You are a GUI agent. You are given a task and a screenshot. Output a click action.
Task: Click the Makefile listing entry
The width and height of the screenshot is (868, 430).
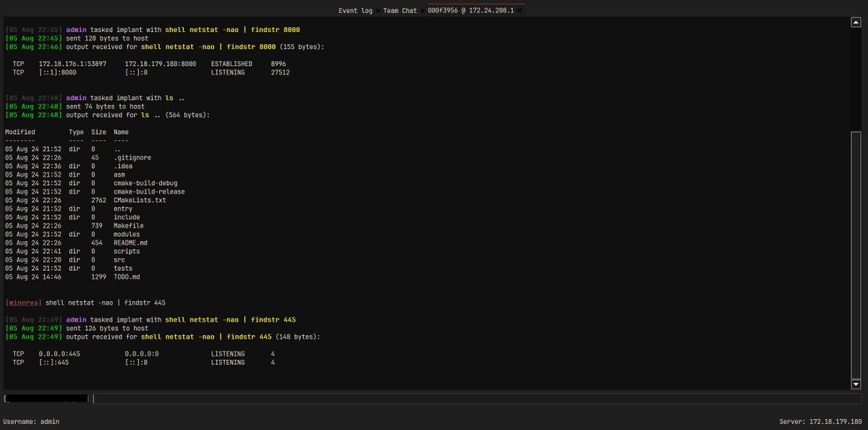(x=129, y=225)
